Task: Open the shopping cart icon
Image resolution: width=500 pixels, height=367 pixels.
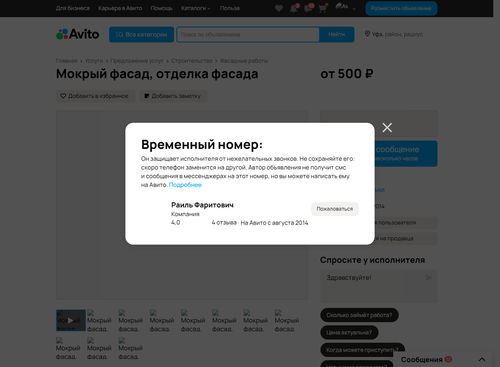Action: [x=322, y=8]
